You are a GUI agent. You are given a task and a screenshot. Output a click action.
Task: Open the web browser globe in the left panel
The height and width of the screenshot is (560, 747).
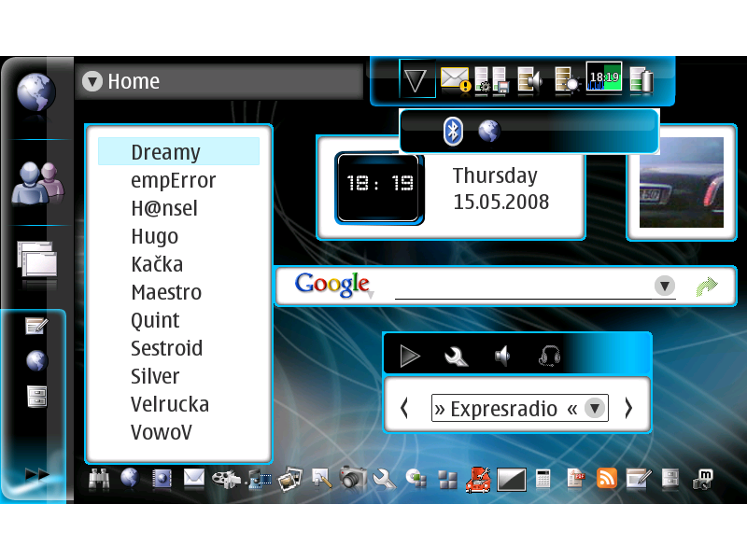click(x=36, y=92)
